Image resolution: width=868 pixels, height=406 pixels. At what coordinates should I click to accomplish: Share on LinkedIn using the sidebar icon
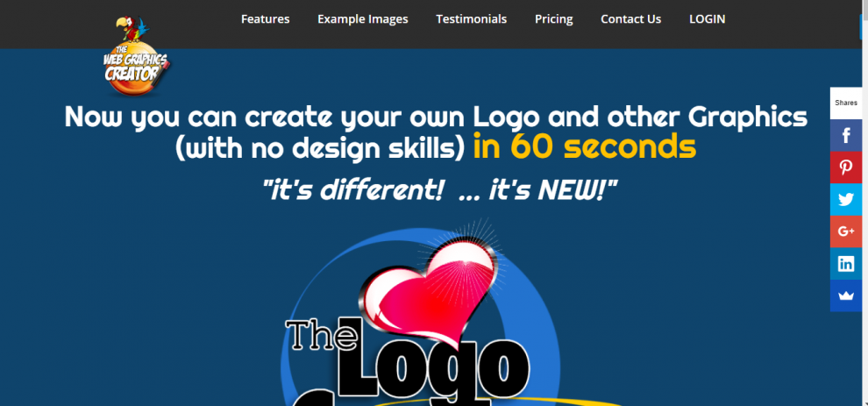pyautogui.click(x=846, y=264)
